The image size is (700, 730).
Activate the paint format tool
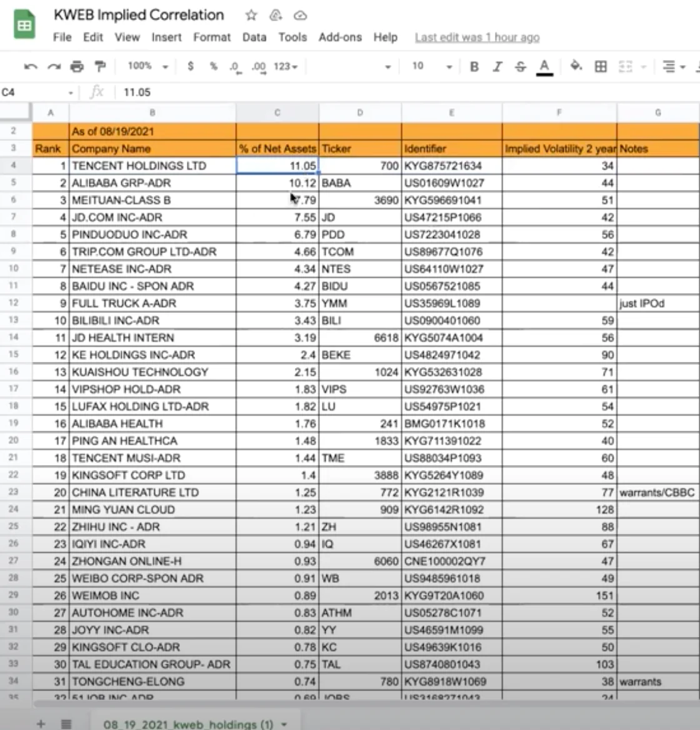[x=100, y=67]
